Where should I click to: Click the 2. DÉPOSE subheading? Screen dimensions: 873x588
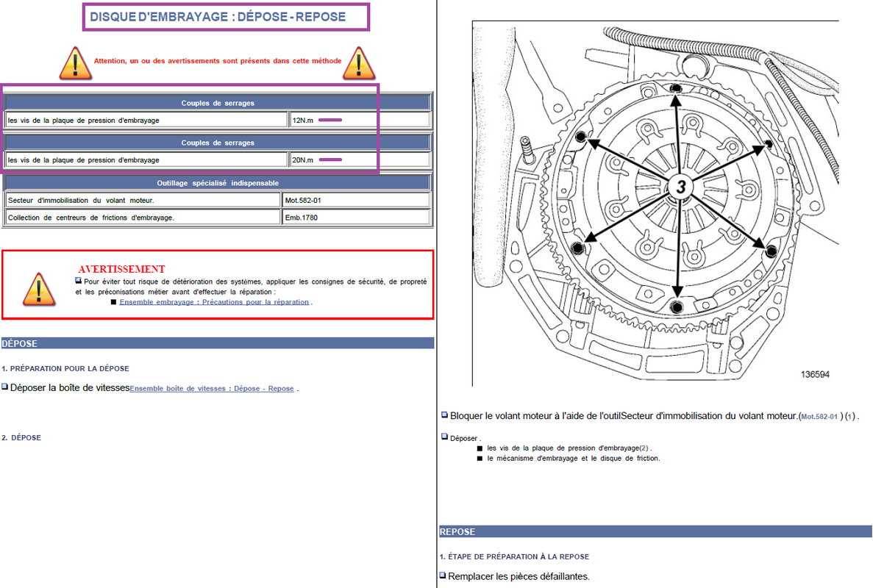click(21, 438)
